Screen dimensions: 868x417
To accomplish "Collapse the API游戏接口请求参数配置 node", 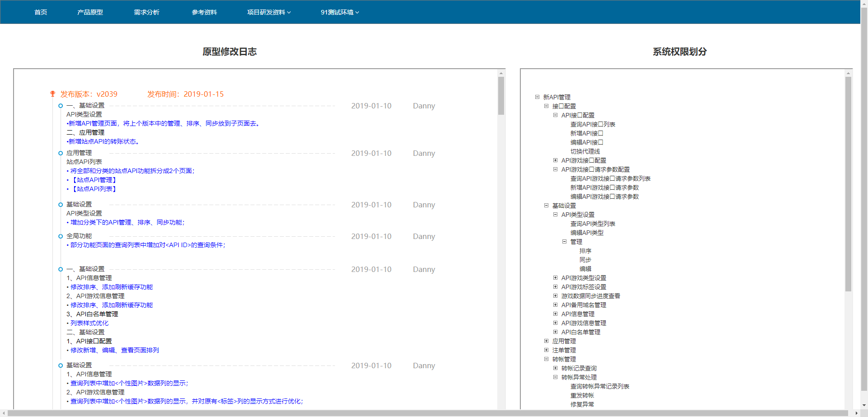I will (555, 169).
